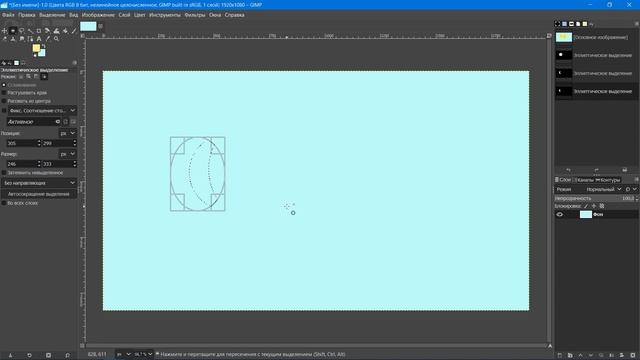Enable Растушевать края checkbox

[4, 93]
